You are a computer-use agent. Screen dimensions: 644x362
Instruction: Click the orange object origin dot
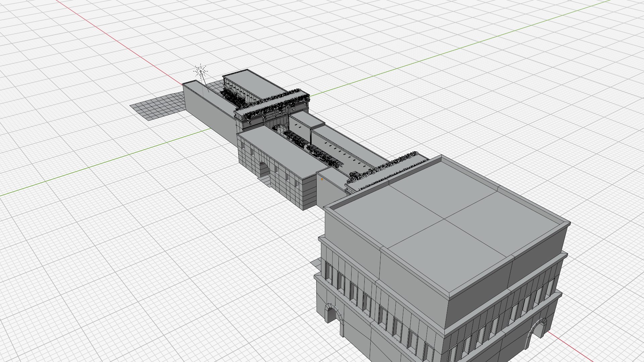click(x=322, y=179)
